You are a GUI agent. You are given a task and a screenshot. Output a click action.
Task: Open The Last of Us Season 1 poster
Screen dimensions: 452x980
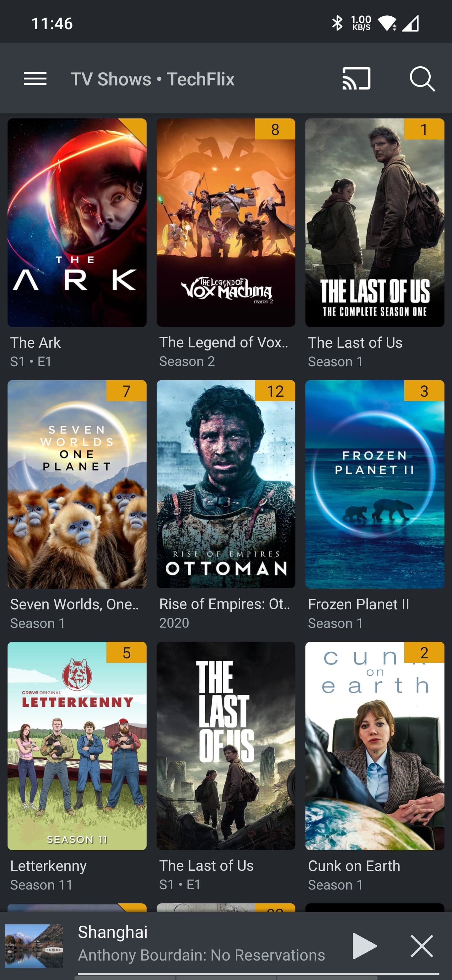click(374, 223)
